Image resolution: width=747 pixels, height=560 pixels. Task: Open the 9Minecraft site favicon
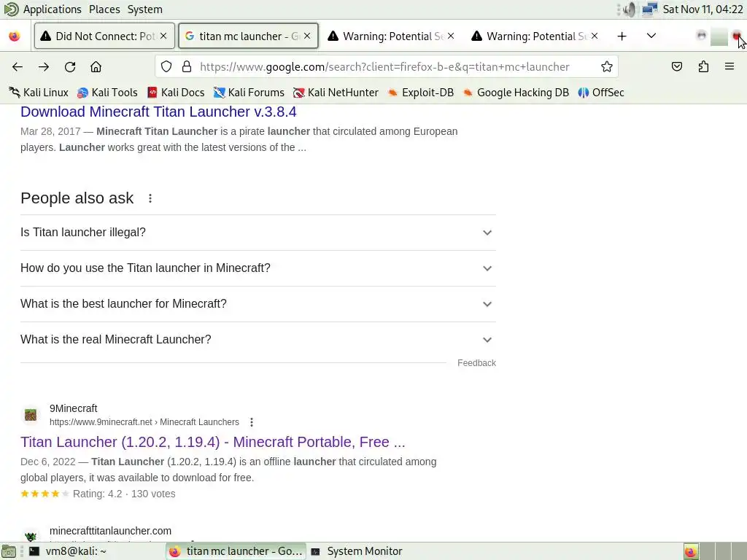click(x=31, y=415)
